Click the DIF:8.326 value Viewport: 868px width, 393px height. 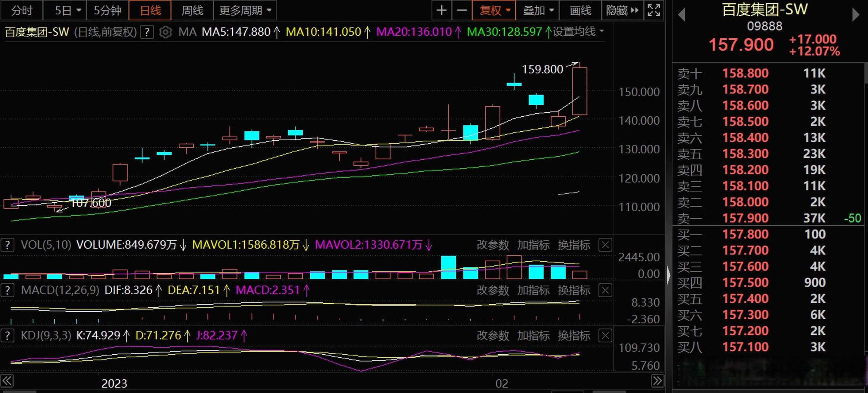pyautogui.click(x=128, y=290)
